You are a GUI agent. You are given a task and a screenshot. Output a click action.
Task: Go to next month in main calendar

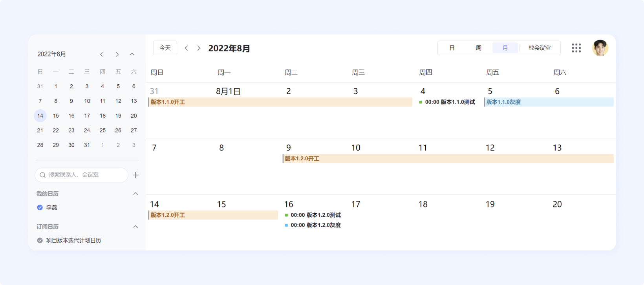point(199,48)
